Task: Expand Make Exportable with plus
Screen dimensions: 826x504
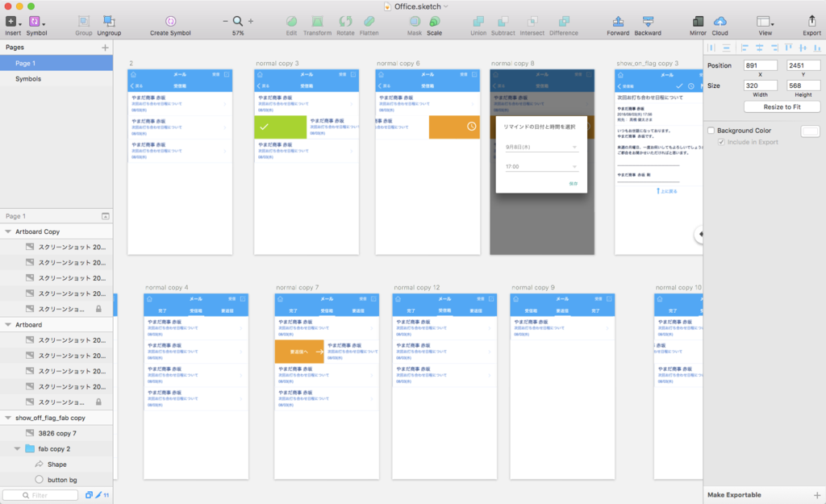Action: (x=817, y=495)
